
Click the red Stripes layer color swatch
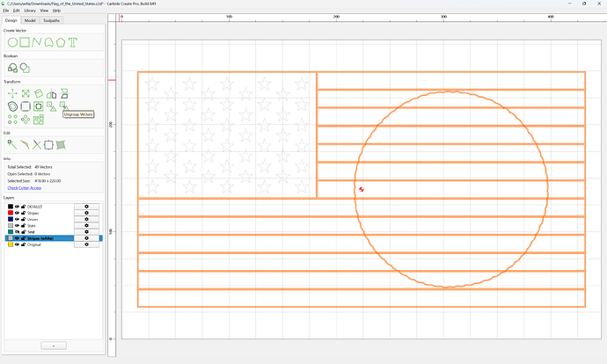(11, 213)
